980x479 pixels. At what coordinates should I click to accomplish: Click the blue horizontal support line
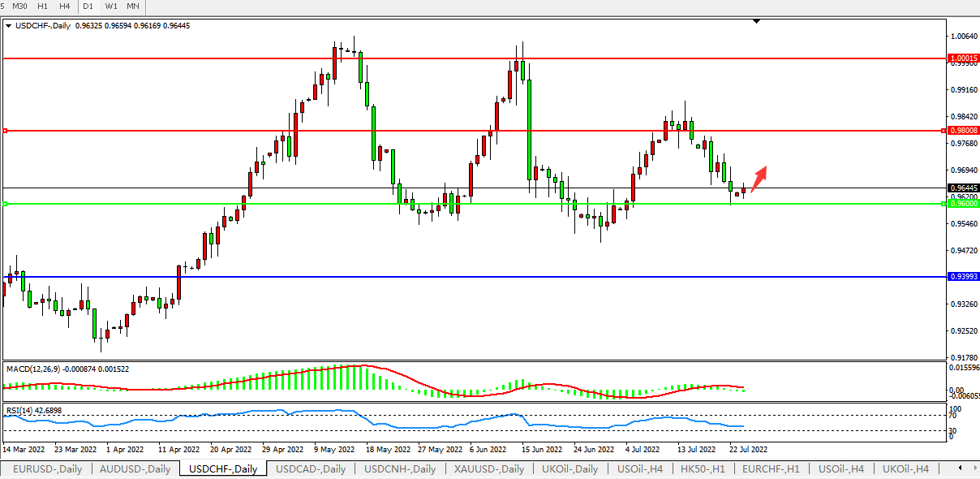pos(487,277)
